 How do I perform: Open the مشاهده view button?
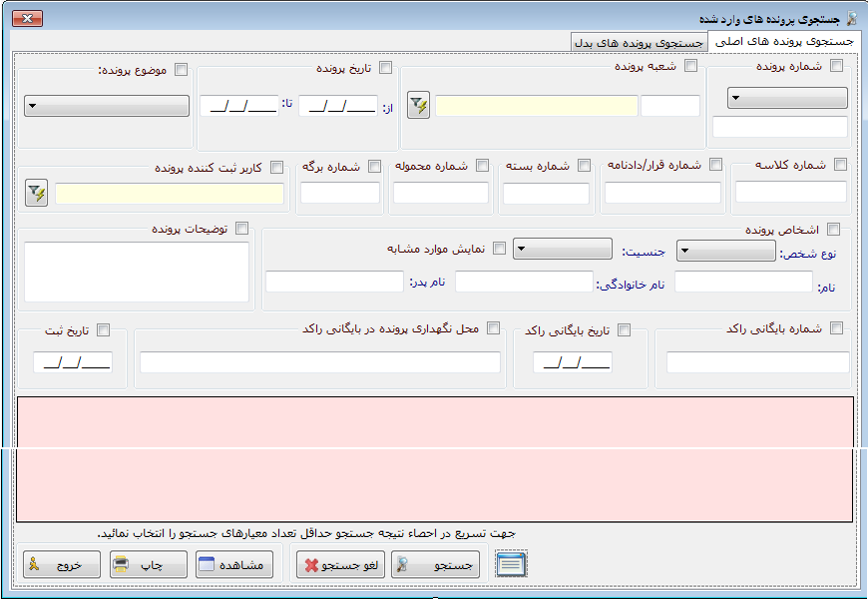click(230, 565)
